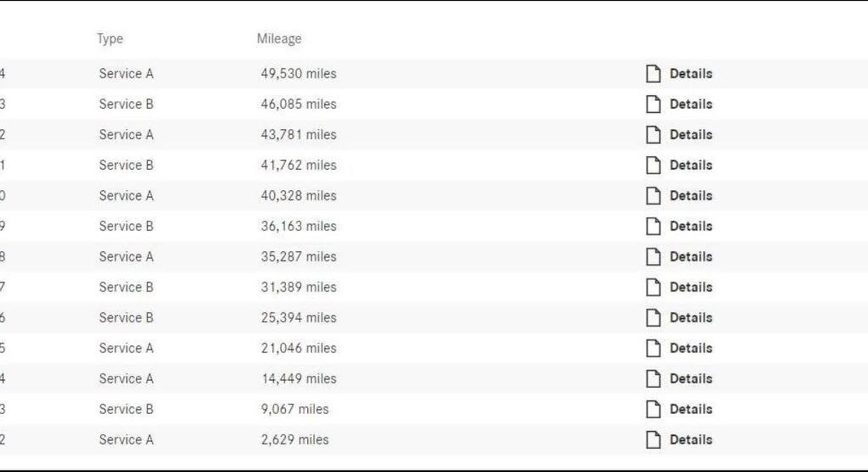Screen dimensions: 868x472
Task: Open Details link for 49,530 miles entry
Action: 691,74
